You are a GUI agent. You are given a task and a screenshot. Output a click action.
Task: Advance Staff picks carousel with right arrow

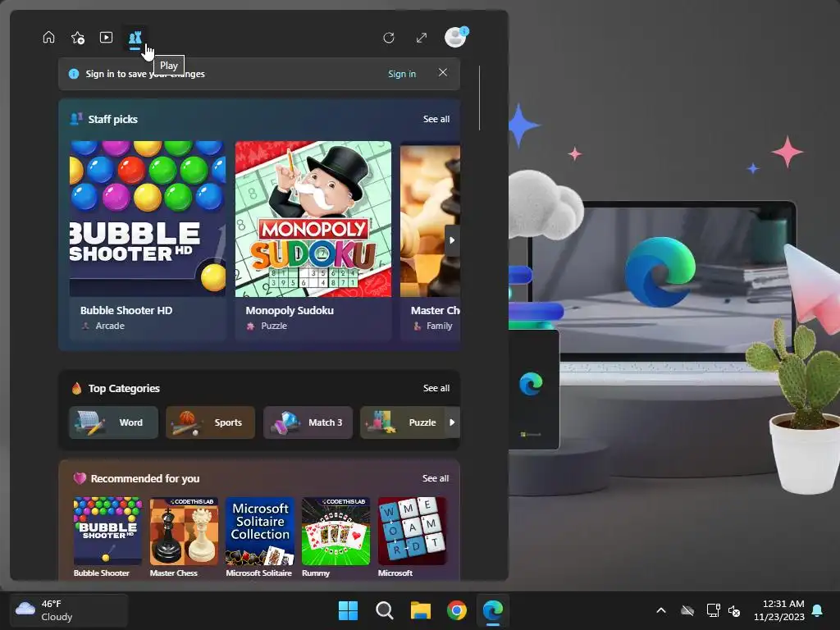(452, 240)
